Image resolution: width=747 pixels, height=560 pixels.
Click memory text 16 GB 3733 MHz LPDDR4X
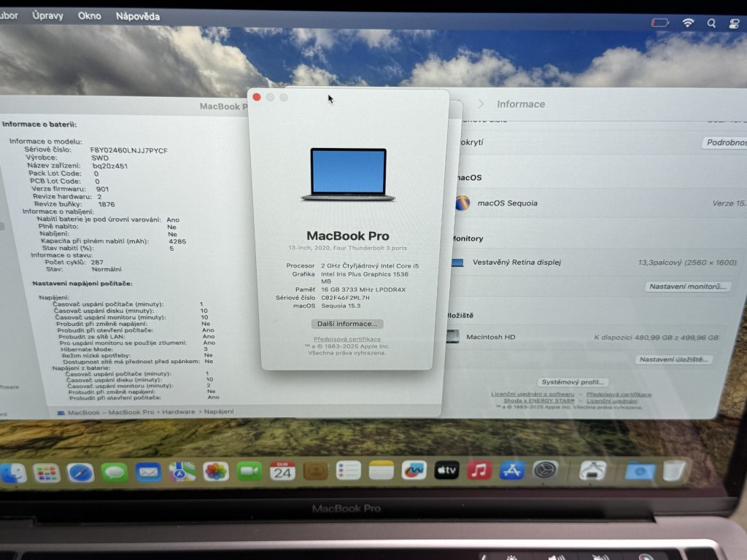coord(363,289)
